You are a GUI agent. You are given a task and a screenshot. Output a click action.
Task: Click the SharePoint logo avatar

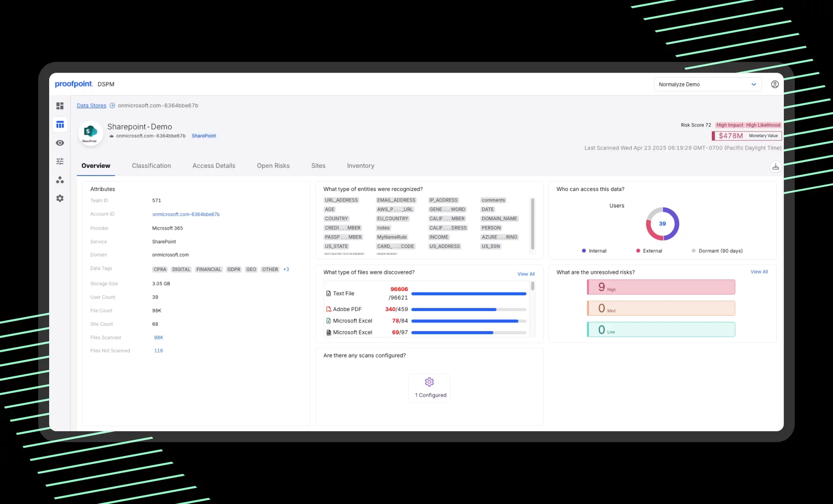pyautogui.click(x=90, y=133)
